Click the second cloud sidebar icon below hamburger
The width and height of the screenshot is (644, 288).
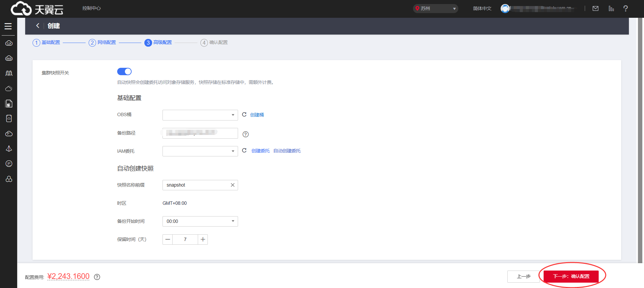[9, 58]
